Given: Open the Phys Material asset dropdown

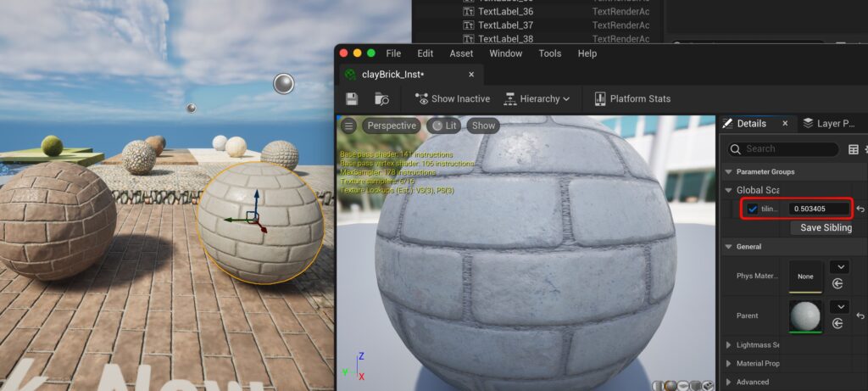Looking at the screenshot, I should 838,267.
